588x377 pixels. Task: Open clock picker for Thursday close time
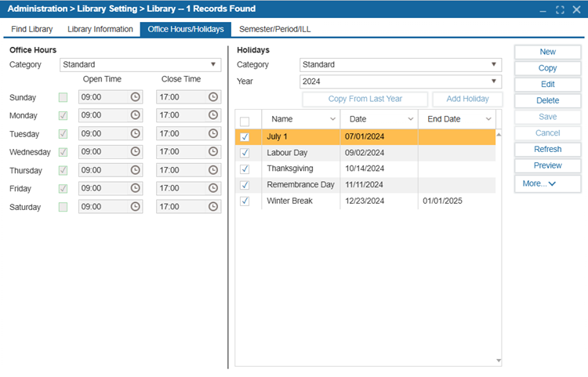tap(213, 170)
